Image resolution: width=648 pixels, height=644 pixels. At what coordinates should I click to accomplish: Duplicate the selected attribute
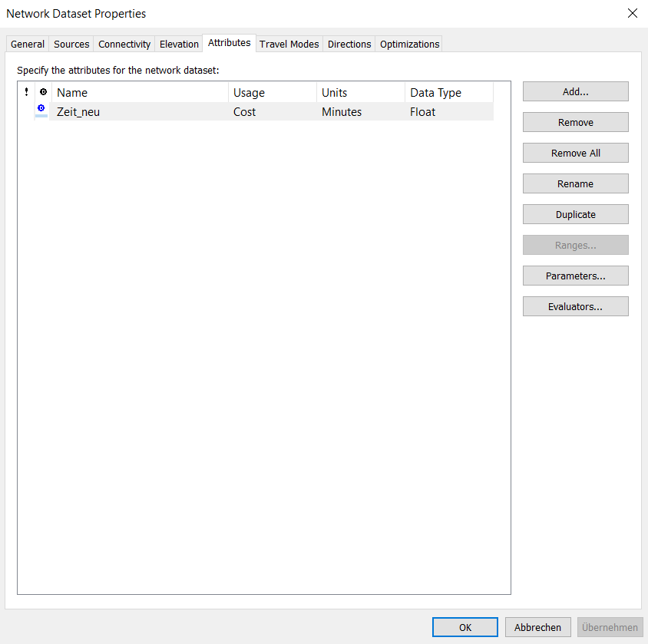click(575, 214)
